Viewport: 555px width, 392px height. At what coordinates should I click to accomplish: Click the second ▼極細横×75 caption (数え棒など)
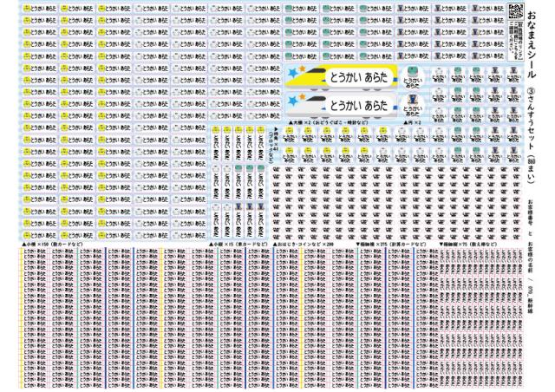pyautogui.click(x=468, y=245)
